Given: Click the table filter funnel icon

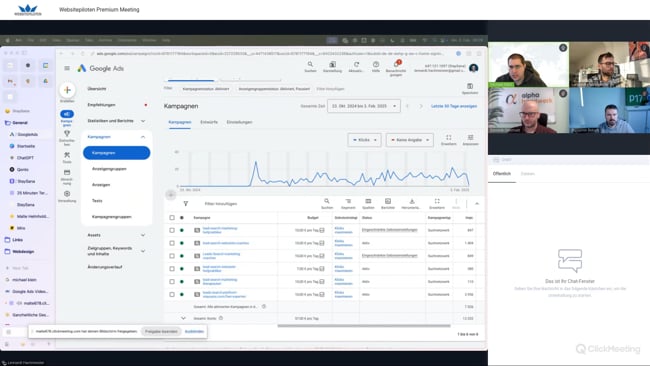Looking at the screenshot, I should point(186,204).
